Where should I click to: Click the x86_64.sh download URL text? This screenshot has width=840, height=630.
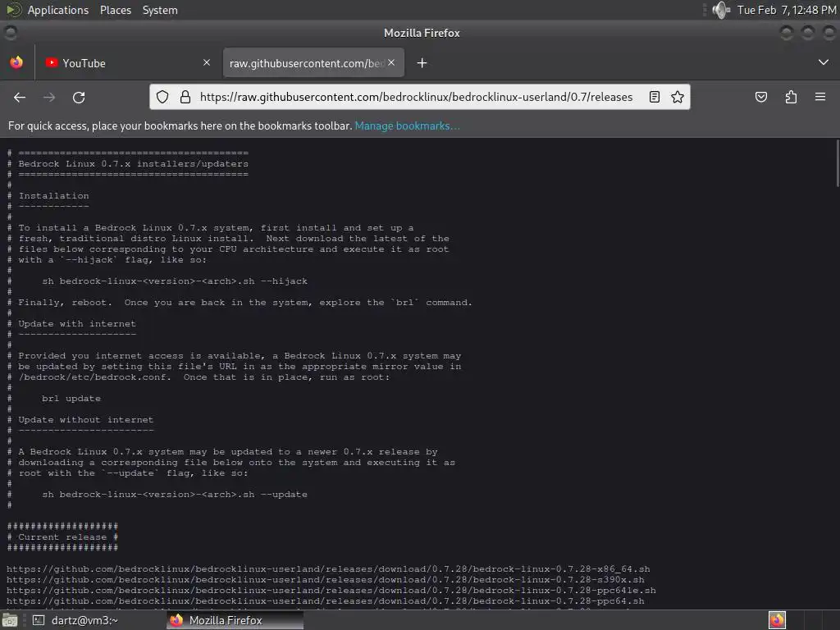(x=328, y=569)
